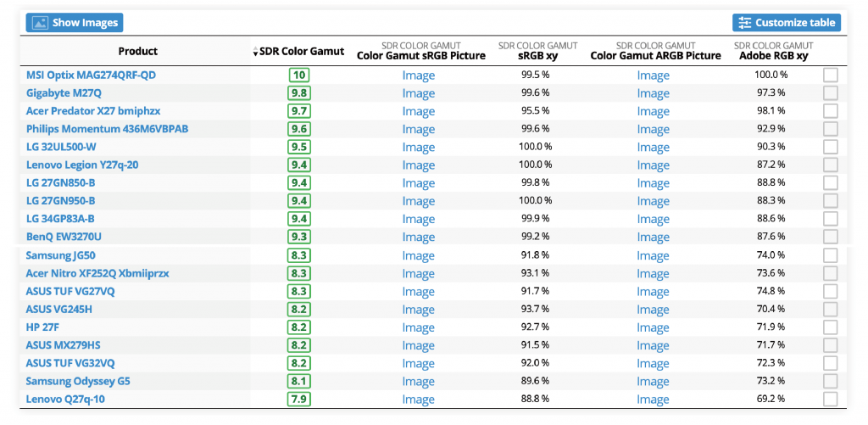This screenshot has height=425, width=868.
Task: Open Philips Momentum 436M6VBPAB product page
Action: (x=107, y=129)
